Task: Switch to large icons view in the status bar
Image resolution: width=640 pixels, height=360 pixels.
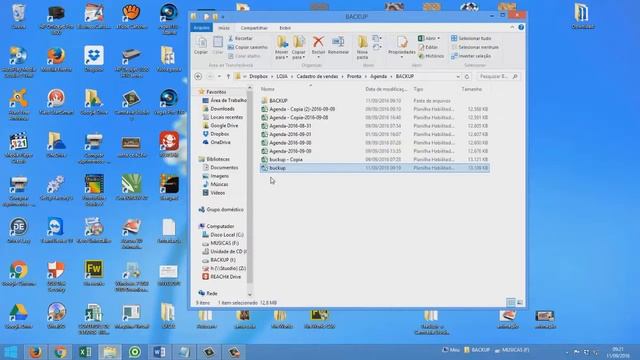Action: click(x=520, y=302)
